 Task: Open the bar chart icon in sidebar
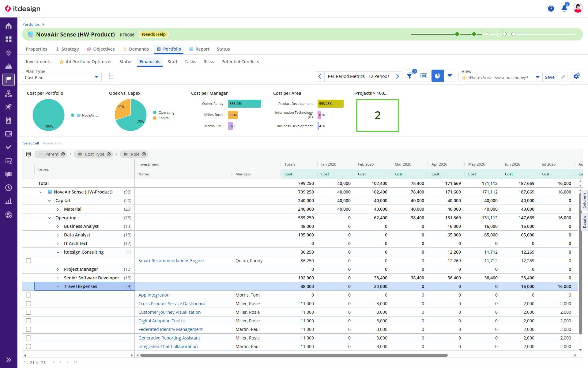[x=9, y=201]
